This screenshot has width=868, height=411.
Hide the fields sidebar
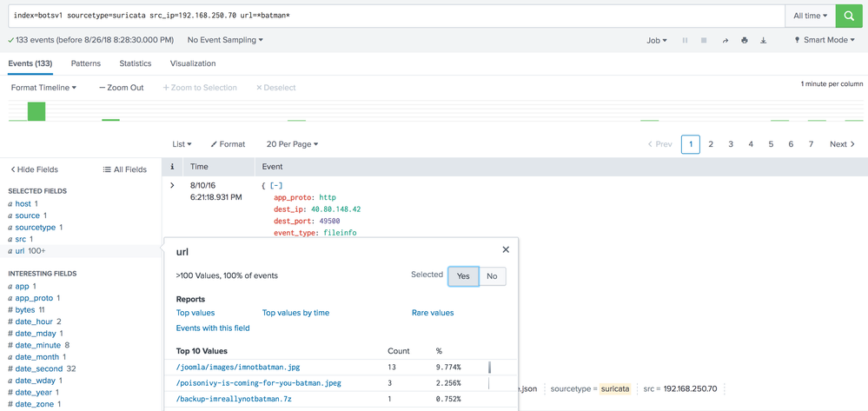pos(35,169)
